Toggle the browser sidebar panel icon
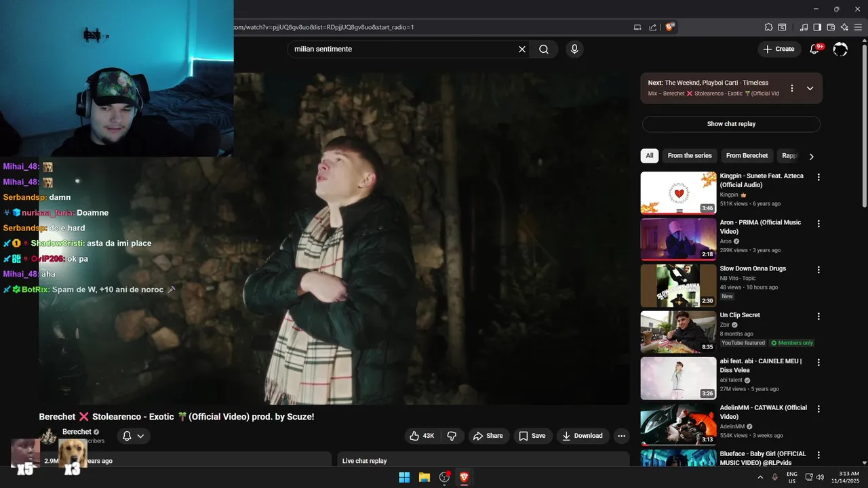 817,27
